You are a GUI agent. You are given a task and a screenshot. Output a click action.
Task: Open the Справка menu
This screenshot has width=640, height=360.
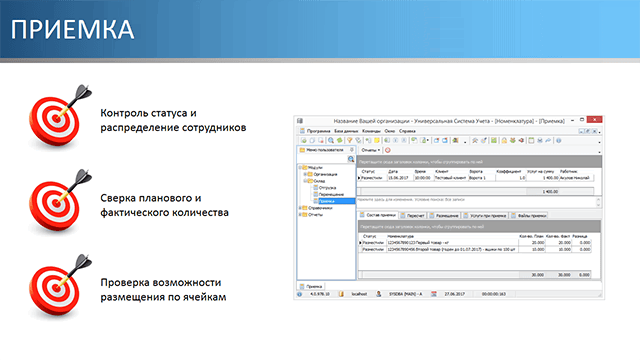click(407, 131)
